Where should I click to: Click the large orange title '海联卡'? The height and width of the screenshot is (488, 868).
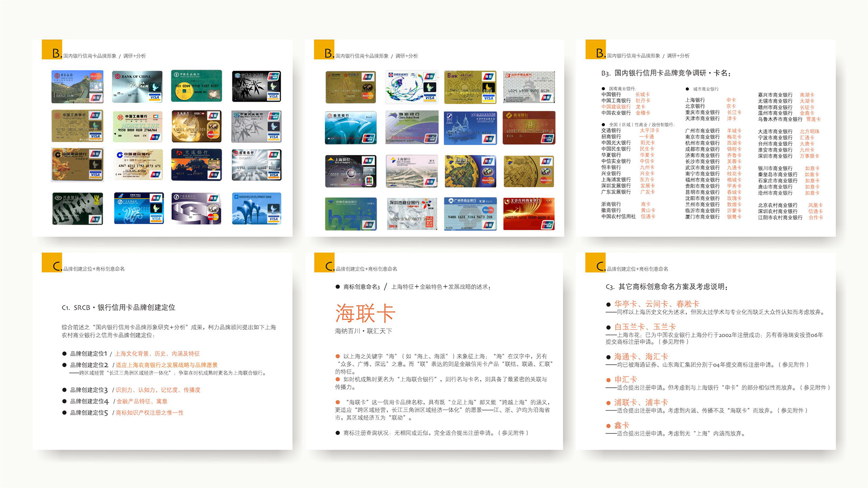pos(365,313)
